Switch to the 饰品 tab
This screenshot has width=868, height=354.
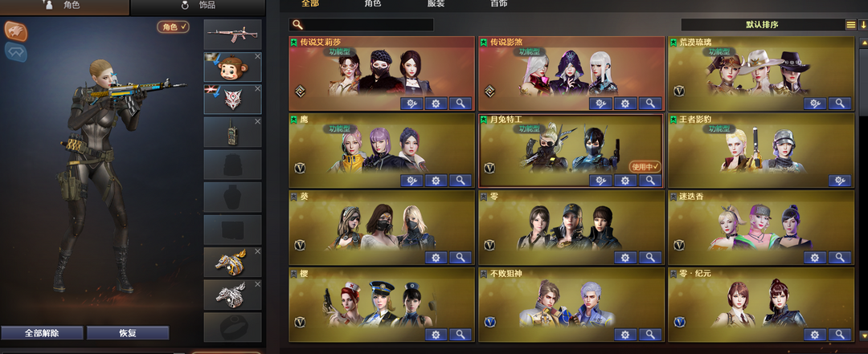click(x=199, y=6)
